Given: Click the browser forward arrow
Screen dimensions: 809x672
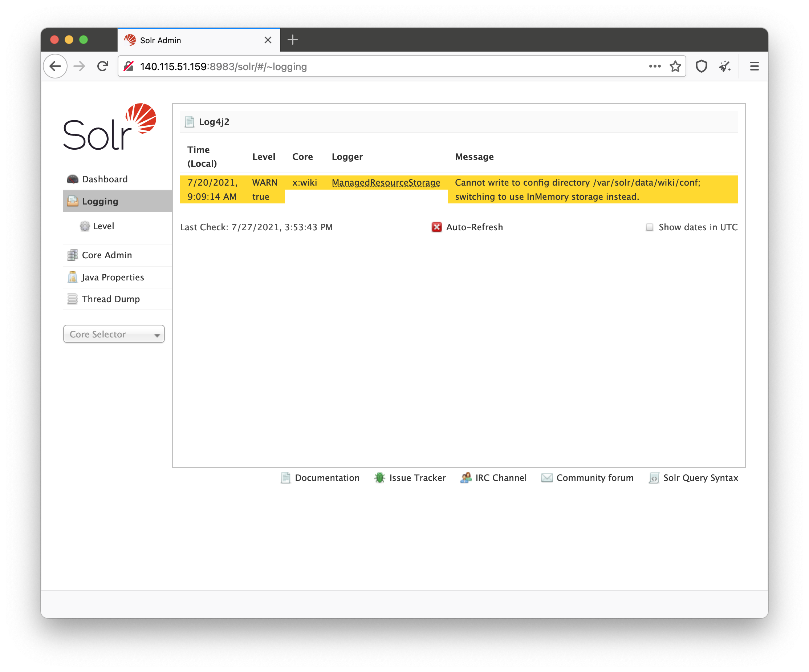Looking at the screenshot, I should [x=80, y=66].
